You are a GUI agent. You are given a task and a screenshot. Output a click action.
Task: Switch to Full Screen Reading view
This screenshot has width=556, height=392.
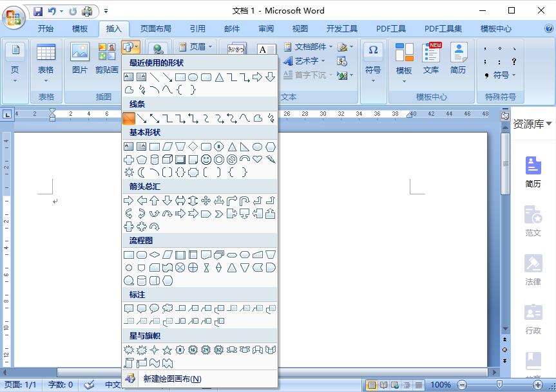pyautogui.click(x=383, y=384)
